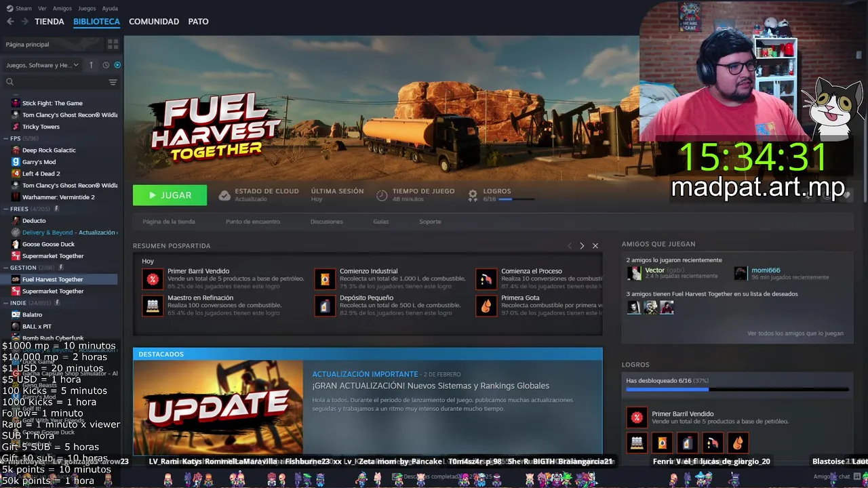868x488 pixels.
Task: Open Maestro en Refinación achievement icon
Action: tap(153, 306)
